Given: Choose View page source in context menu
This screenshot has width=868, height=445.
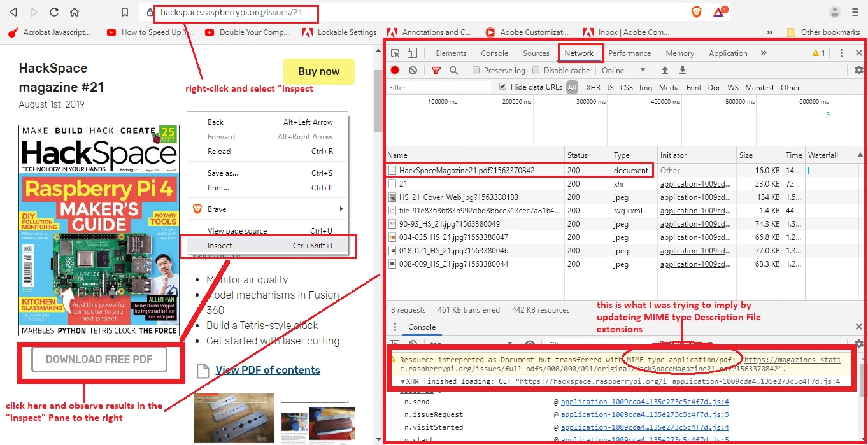Looking at the screenshot, I should click(x=268, y=231).
